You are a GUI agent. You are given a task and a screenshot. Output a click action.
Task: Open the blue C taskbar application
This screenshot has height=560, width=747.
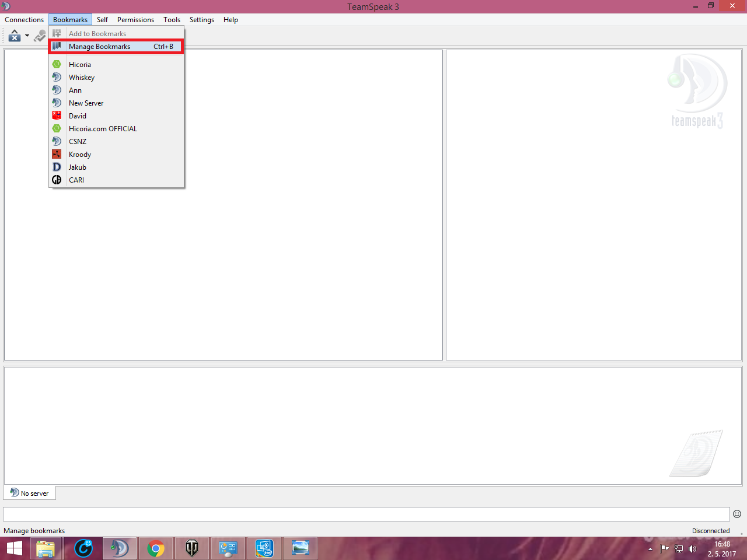(x=83, y=548)
